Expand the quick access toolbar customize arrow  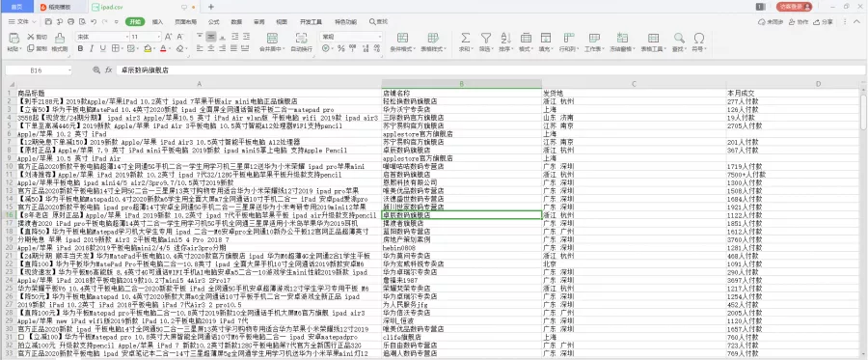point(117,21)
